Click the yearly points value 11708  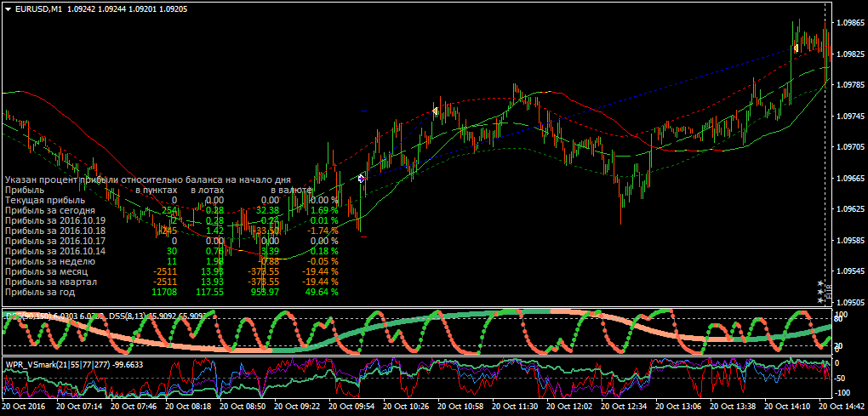163,292
